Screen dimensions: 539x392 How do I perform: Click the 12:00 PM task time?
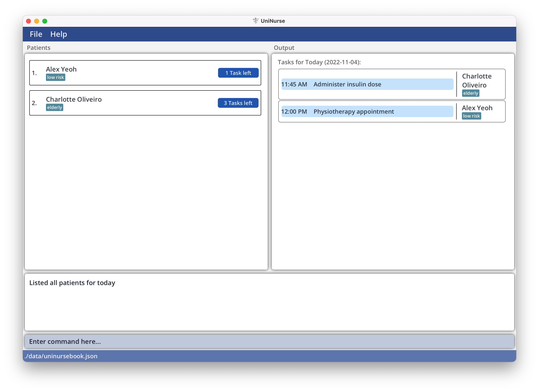pos(294,112)
